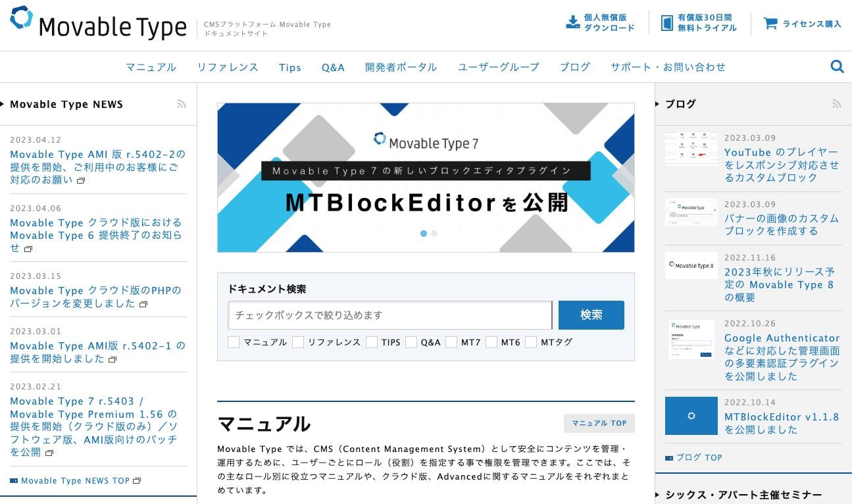The width and height of the screenshot is (852, 504).
Task: Open site search magnifier icon
Action: 837,66
